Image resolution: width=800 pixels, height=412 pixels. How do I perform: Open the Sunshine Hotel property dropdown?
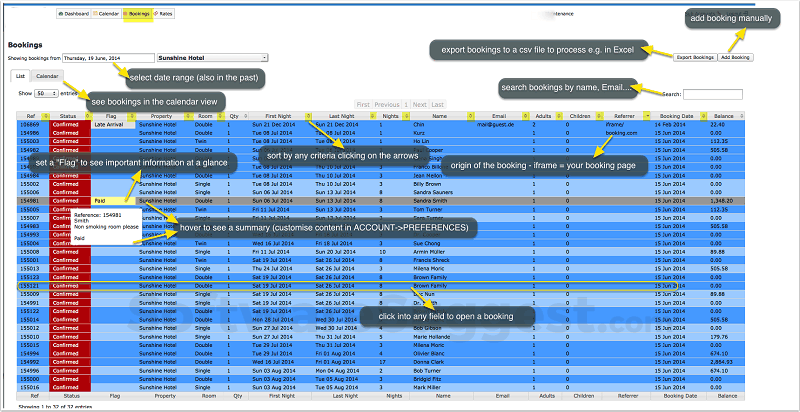click(212, 58)
